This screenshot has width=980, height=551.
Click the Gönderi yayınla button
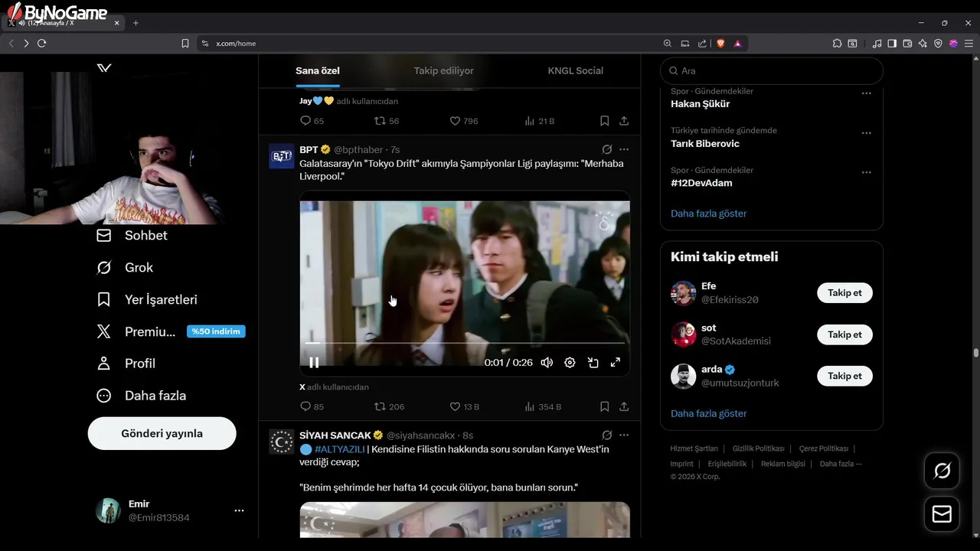click(x=162, y=433)
